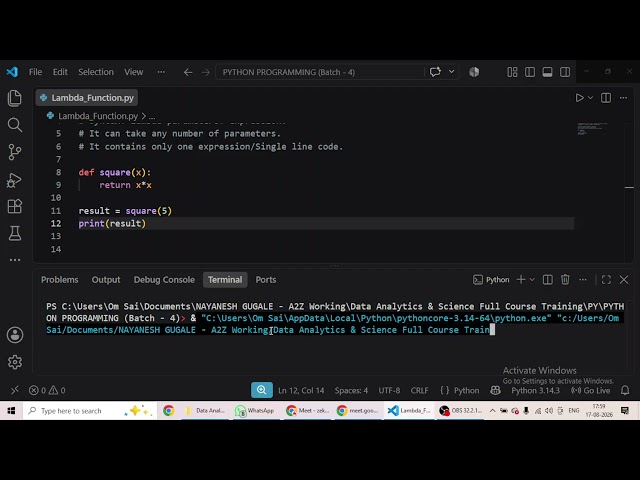The image size is (640, 480).
Task: Open Source Control view
Action: pyautogui.click(x=15, y=152)
